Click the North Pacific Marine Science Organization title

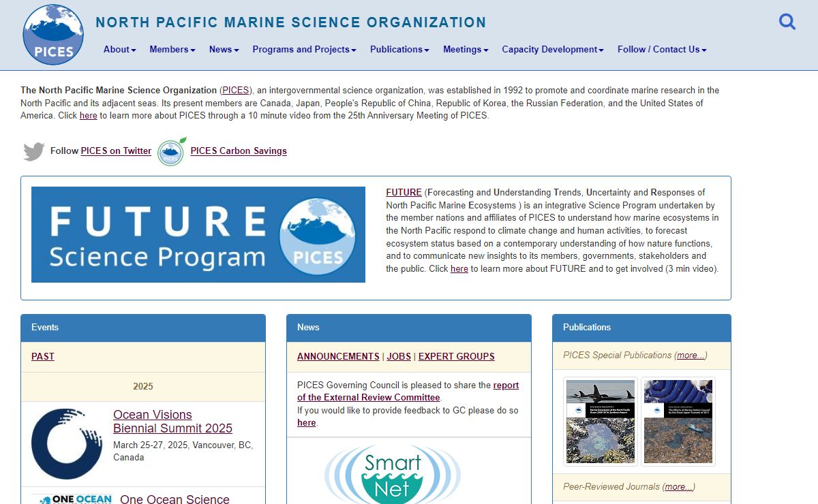click(x=291, y=22)
